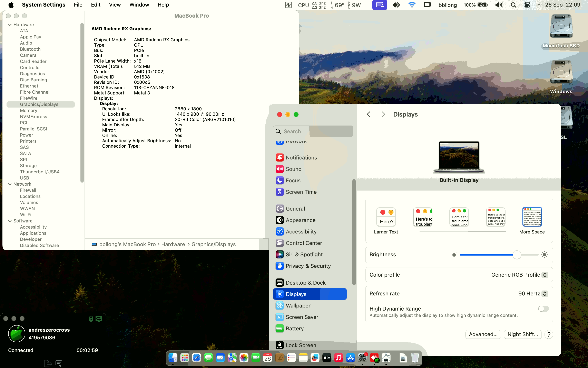Click the screen sharing menu bar icon

coord(380,5)
